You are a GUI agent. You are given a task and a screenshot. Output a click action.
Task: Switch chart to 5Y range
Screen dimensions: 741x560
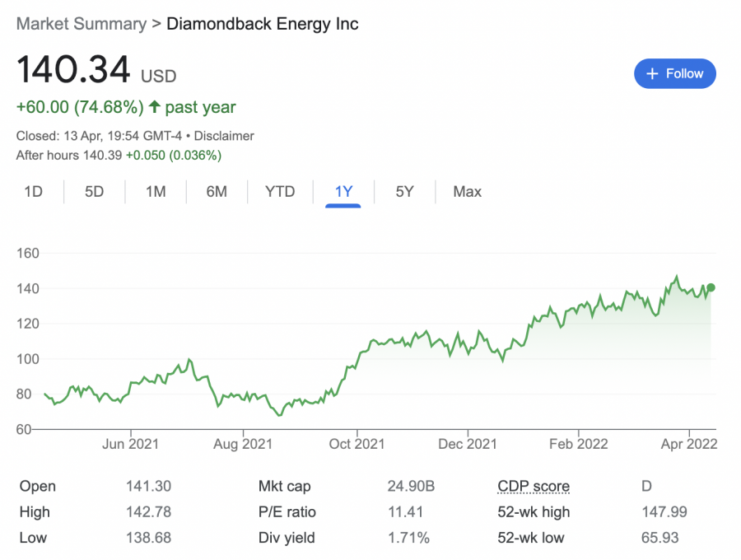pos(404,191)
